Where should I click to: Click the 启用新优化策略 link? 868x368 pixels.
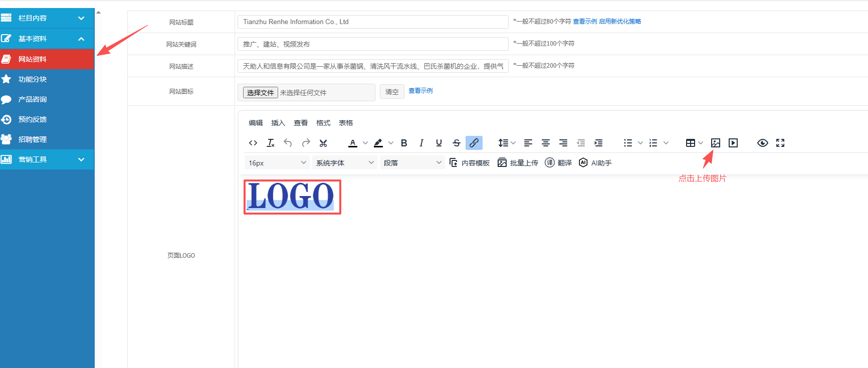click(x=620, y=22)
